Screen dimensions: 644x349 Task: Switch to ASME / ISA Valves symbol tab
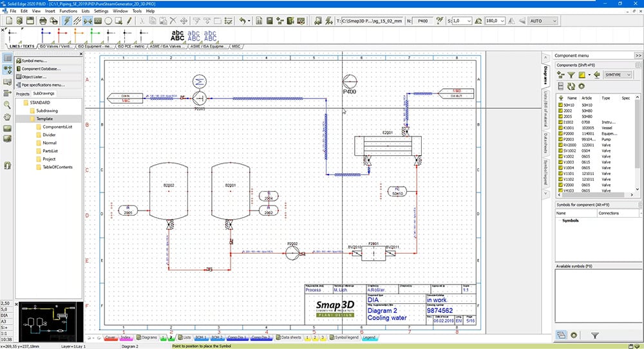click(166, 46)
